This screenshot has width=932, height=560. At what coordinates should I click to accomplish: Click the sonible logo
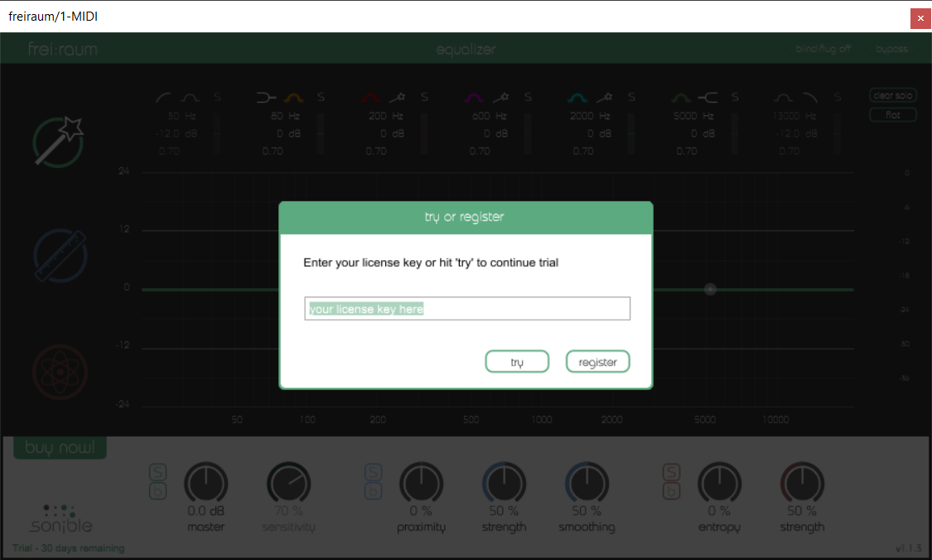click(60, 519)
